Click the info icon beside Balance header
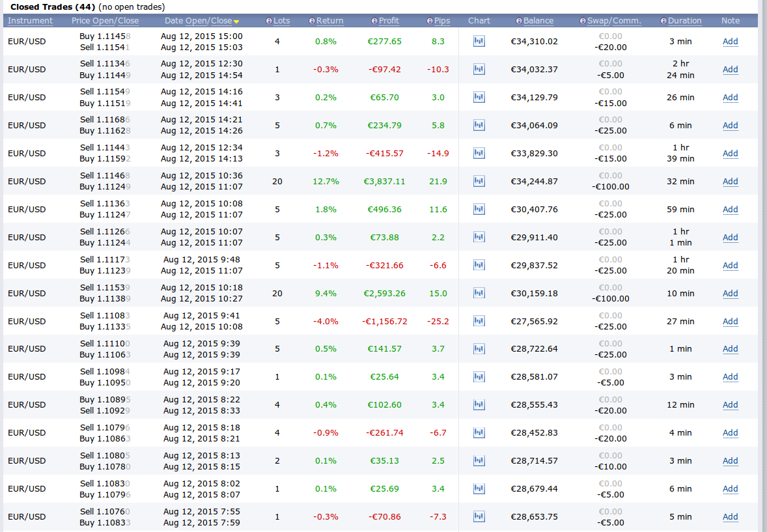Image resolution: width=767 pixels, height=532 pixels. [x=519, y=21]
